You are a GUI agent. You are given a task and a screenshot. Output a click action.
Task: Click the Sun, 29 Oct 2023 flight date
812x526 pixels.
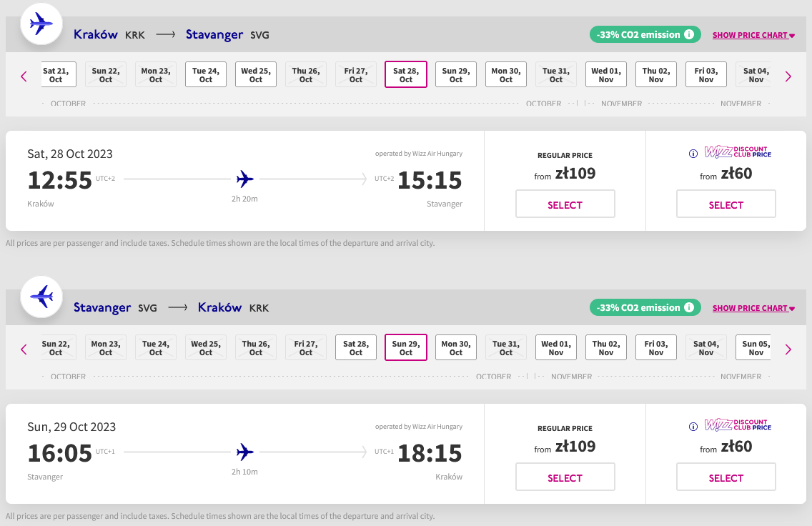(71, 427)
